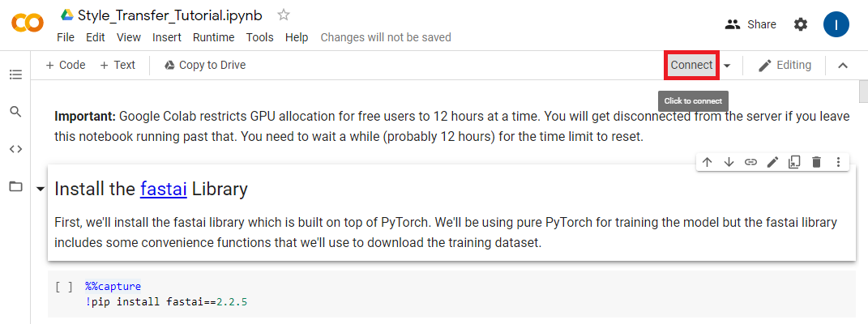Move the cell down with the arrow icon

(729, 162)
